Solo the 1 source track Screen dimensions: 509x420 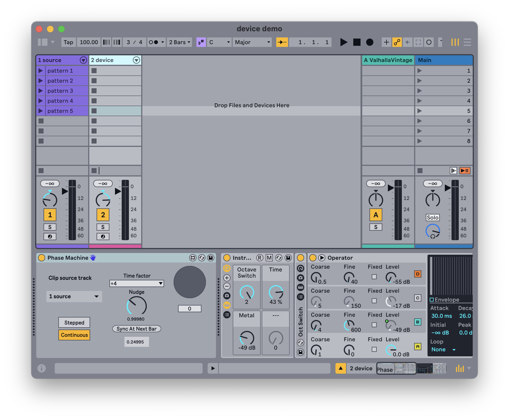[50, 227]
